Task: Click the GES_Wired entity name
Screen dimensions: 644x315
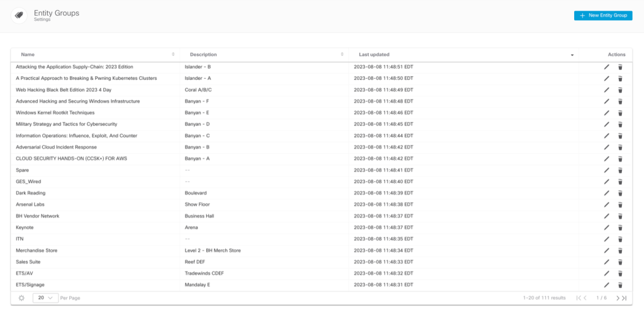Action: click(x=28, y=182)
